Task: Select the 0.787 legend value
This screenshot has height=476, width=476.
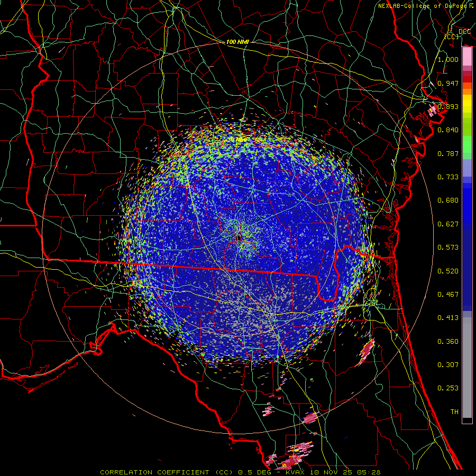Action: (448, 153)
